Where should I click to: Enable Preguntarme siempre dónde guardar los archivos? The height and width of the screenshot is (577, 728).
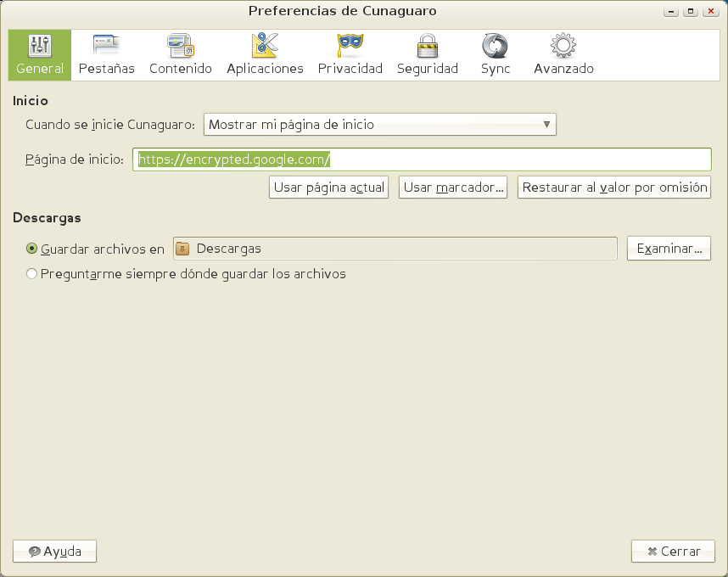[x=32, y=274]
